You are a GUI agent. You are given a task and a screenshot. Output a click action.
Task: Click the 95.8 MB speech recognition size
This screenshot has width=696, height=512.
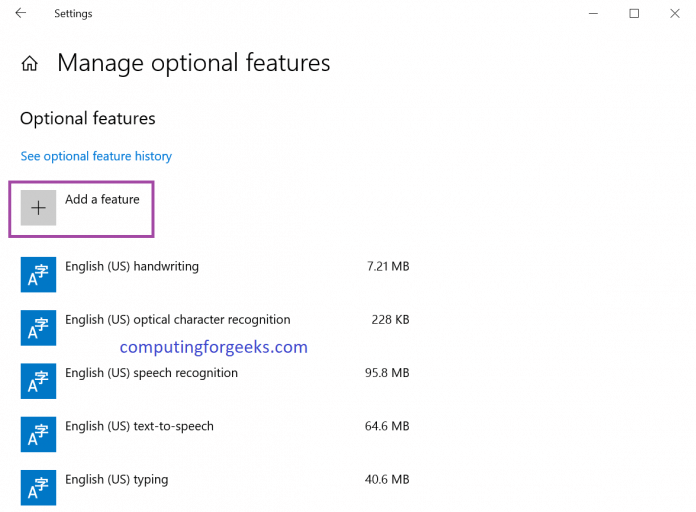tap(388, 373)
